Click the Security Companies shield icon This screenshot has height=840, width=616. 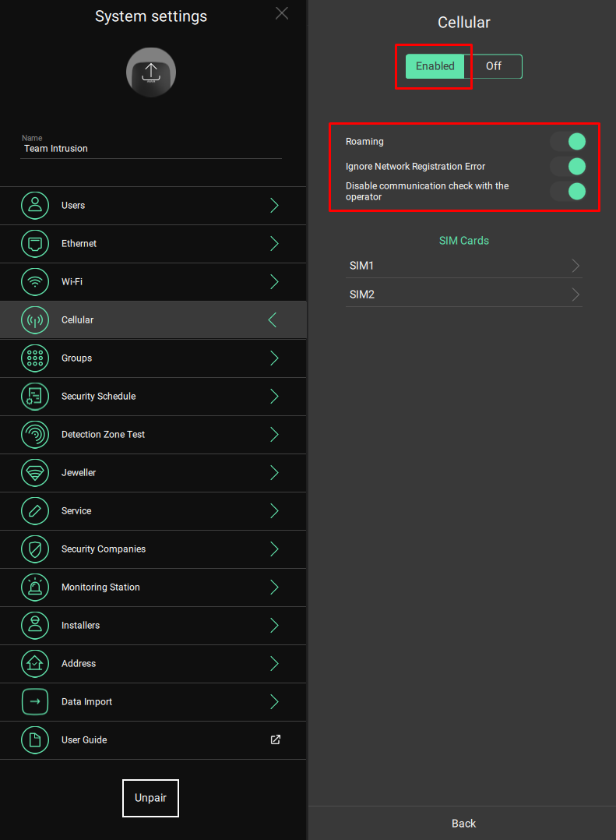pyautogui.click(x=35, y=549)
